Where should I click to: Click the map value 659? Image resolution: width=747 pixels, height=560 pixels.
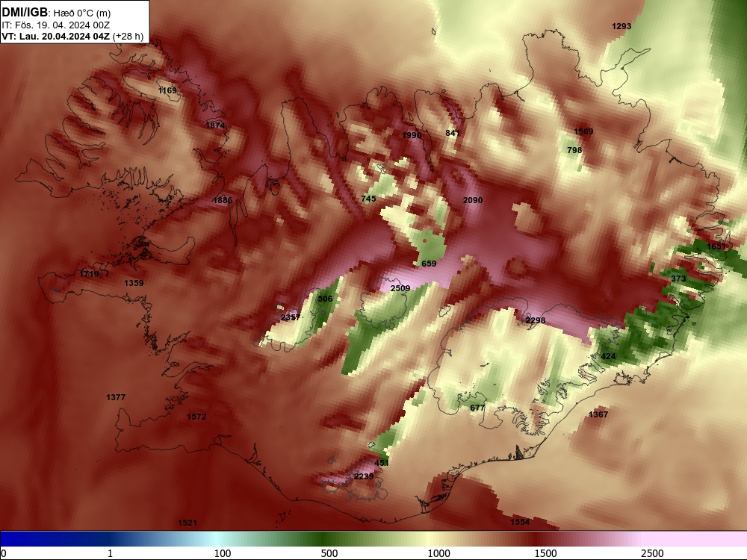click(429, 264)
